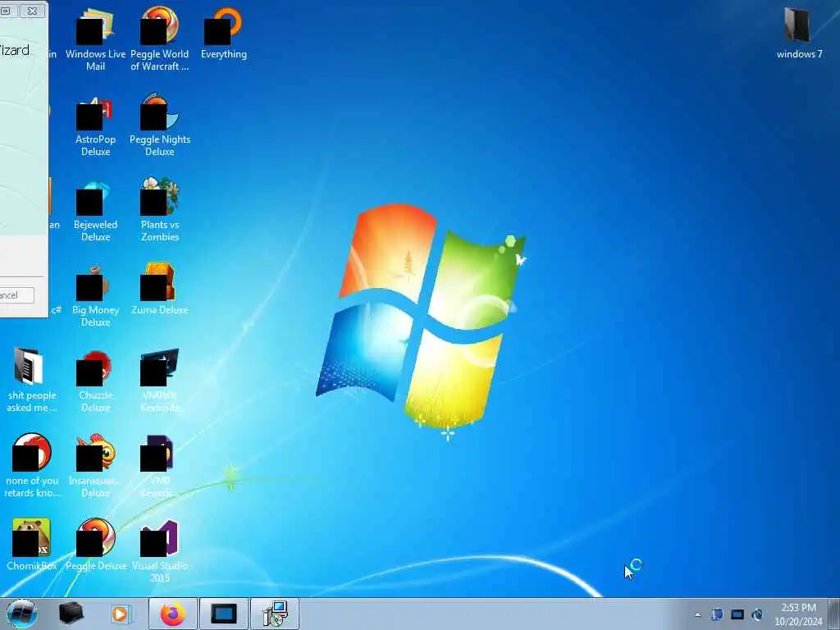
Task: Maximize the partially visible wizard window
Action: coord(7,10)
